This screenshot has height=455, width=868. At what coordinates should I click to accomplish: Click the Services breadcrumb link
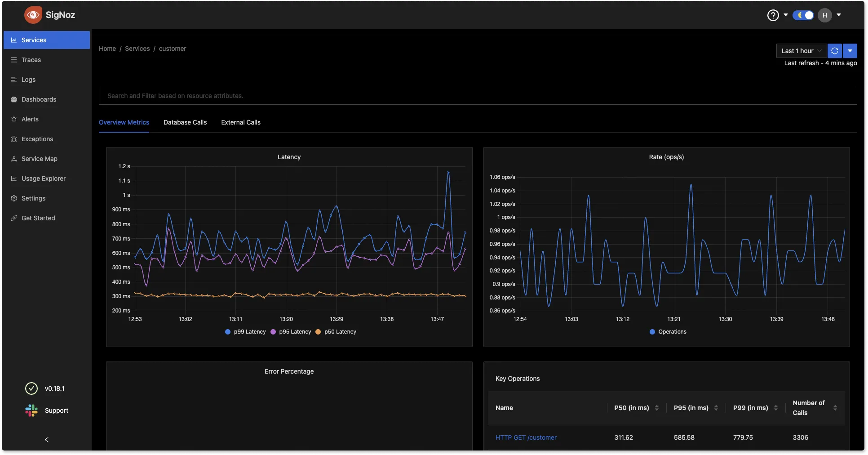pyautogui.click(x=137, y=49)
